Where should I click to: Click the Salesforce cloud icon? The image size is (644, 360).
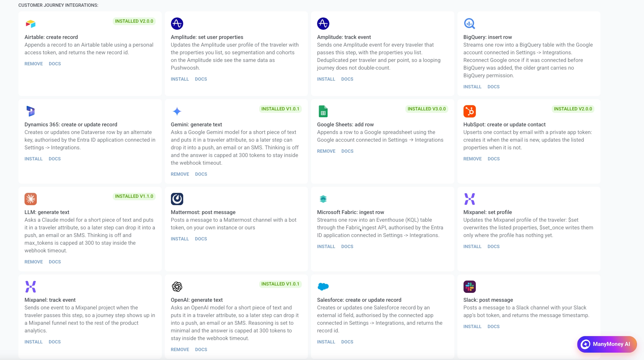(x=323, y=286)
